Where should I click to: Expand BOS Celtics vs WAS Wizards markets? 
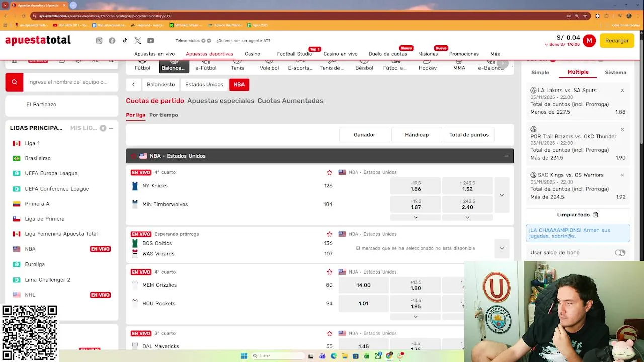(x=502, y=248)
